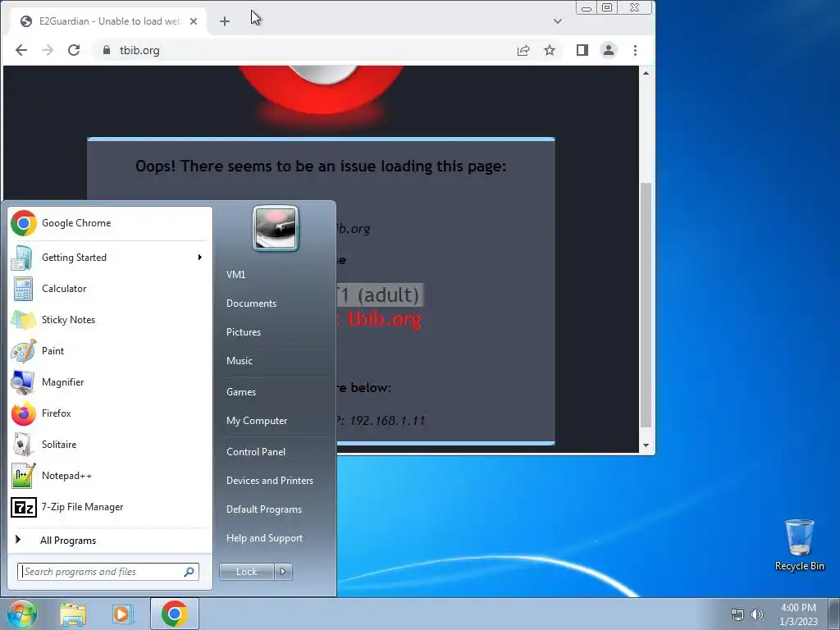The height and width of the screenshot is (630, 840).
Task: Click the share page icon
Action: [523, 50]
